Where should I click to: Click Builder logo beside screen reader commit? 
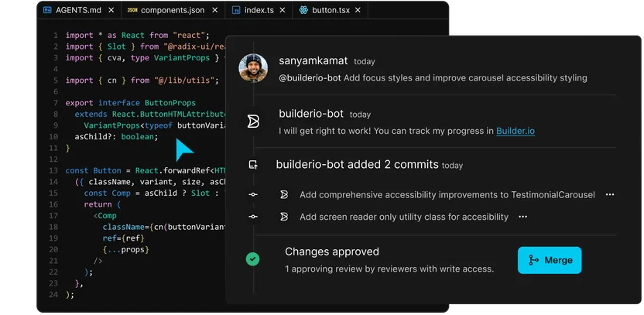tap(284, 217)
